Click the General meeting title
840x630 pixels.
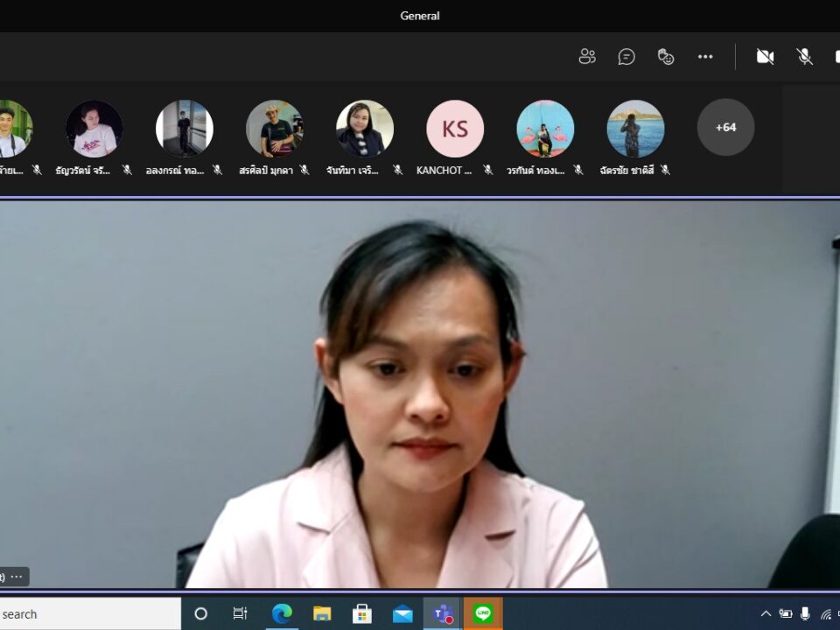pos(420,16)
